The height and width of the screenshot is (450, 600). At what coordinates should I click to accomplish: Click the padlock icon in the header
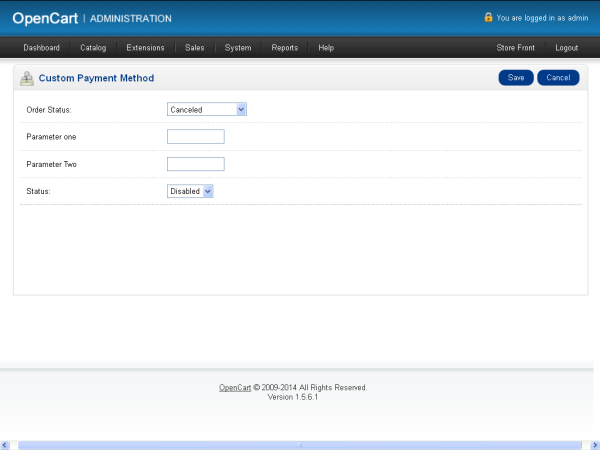pyautogui.click(x=488, y=17)
